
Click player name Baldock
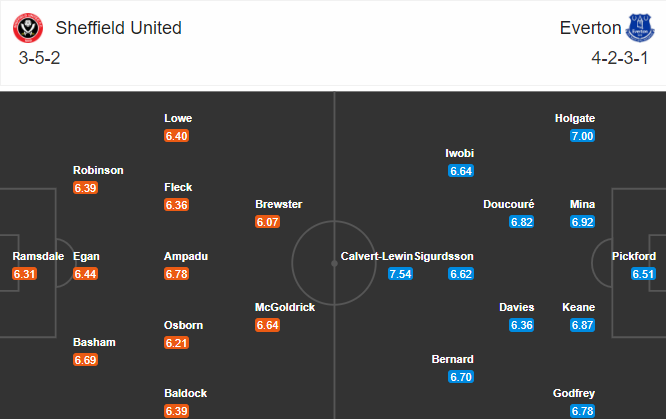point(186,393)
